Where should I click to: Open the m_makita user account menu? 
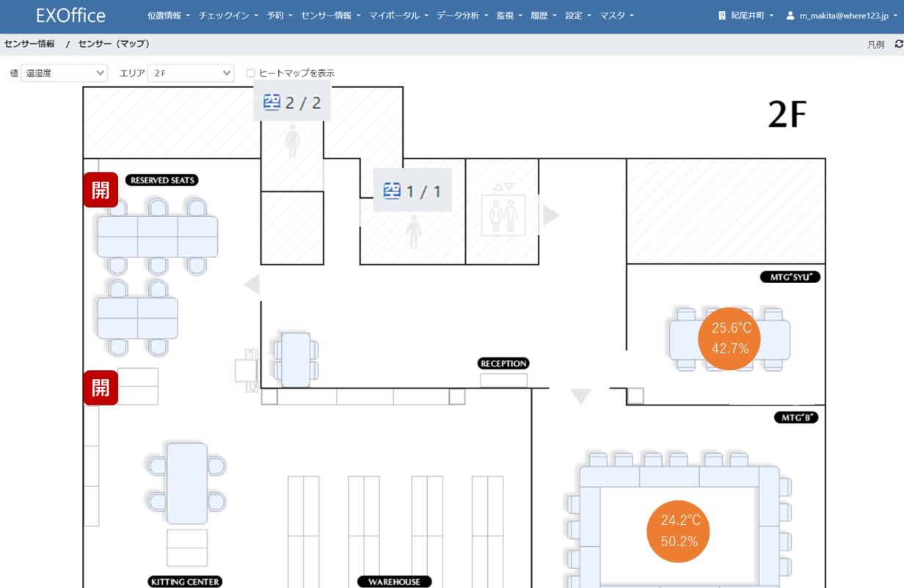[x=842, y=15]
